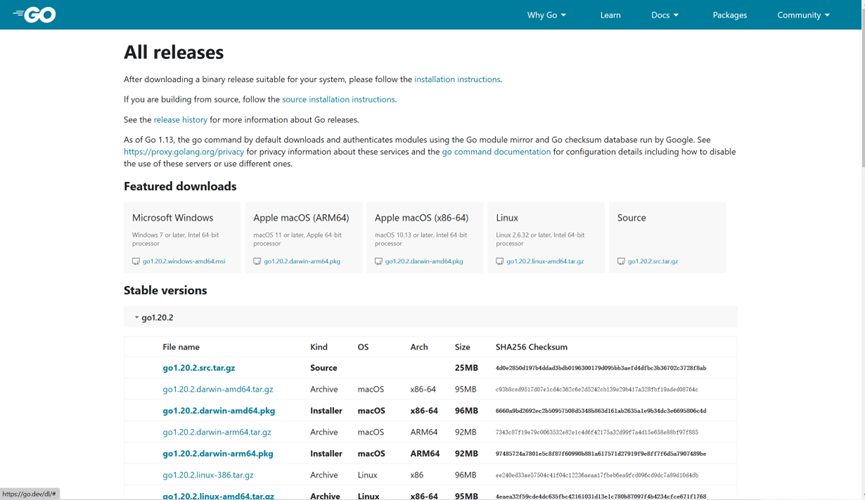The height and width of the screenshot is (500, 865).
Task: Click go1.20.2.darwin-arm64.pkg in the table
Action: 218,454
